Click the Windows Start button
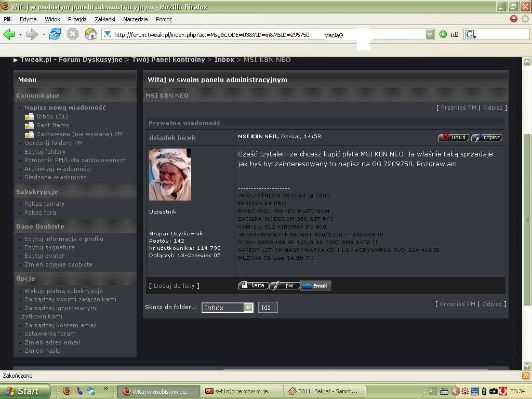This screenshot has width=532, height=399. 25,391
